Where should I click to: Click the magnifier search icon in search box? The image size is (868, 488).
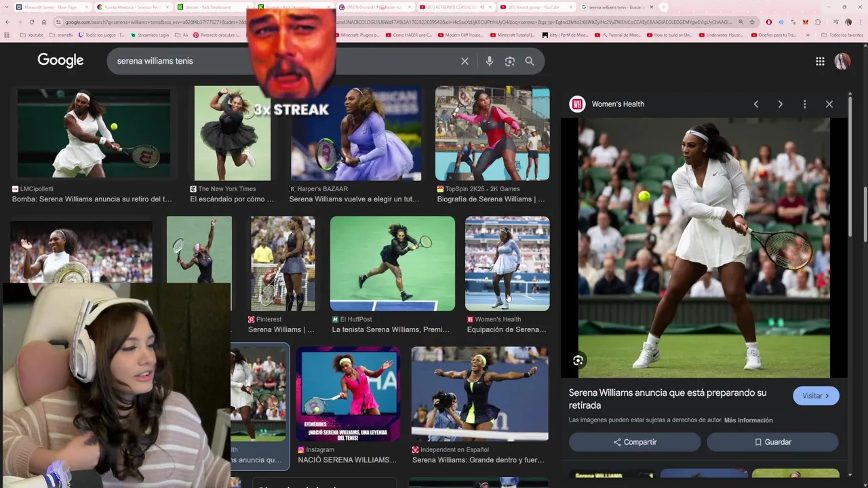(530, 61)
